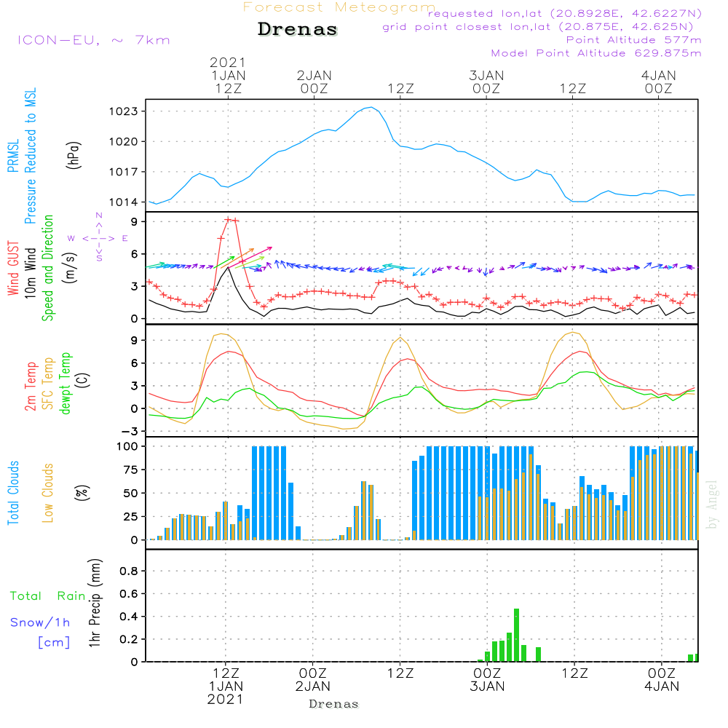The height and width of the screenshot is (728, 728).
Task: Click the "1014" pressure axis value
Action: [123, 202]
